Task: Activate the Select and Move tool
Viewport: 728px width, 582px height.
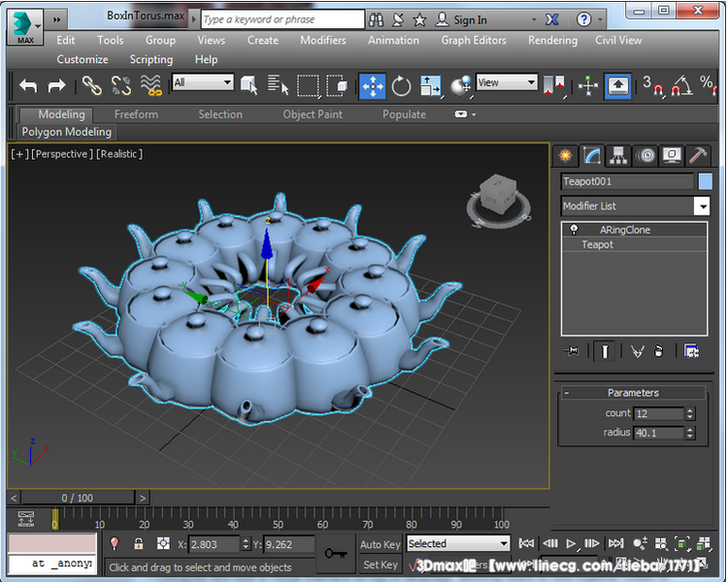Action: [373, 86]
